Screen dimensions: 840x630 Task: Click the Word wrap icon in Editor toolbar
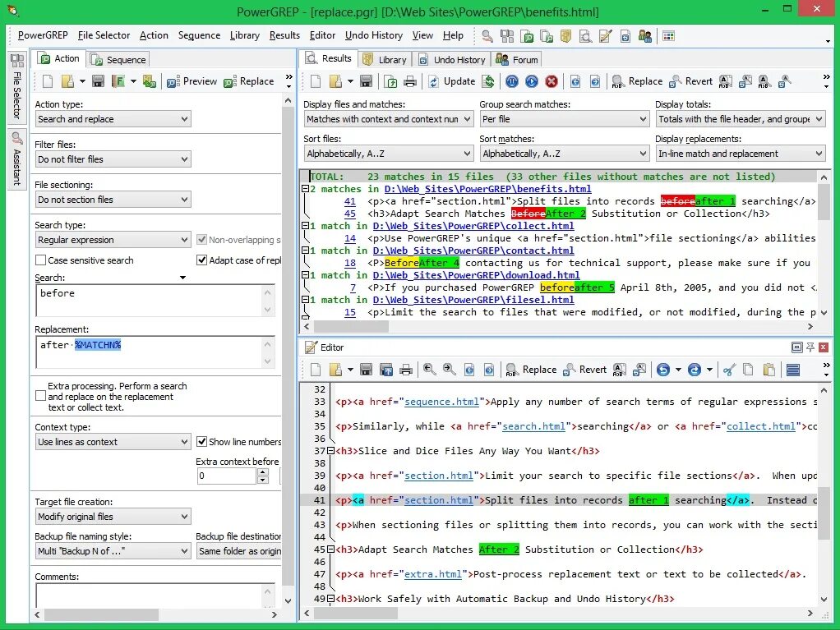pyautogui.click(x=793, y=370)
